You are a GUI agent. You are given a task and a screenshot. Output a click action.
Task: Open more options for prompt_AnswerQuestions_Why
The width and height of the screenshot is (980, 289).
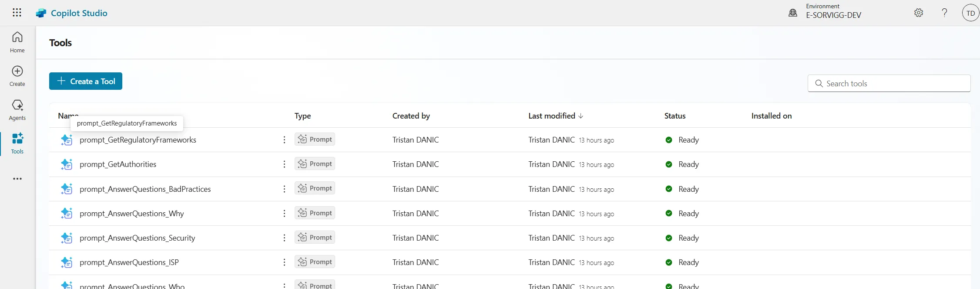[x=284, y=213]
